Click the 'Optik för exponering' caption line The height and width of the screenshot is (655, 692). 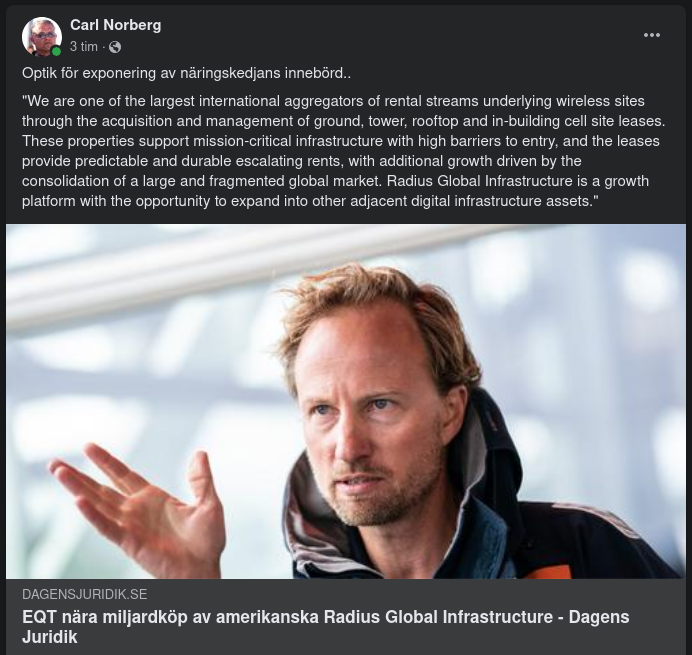(x=186, y=73)
